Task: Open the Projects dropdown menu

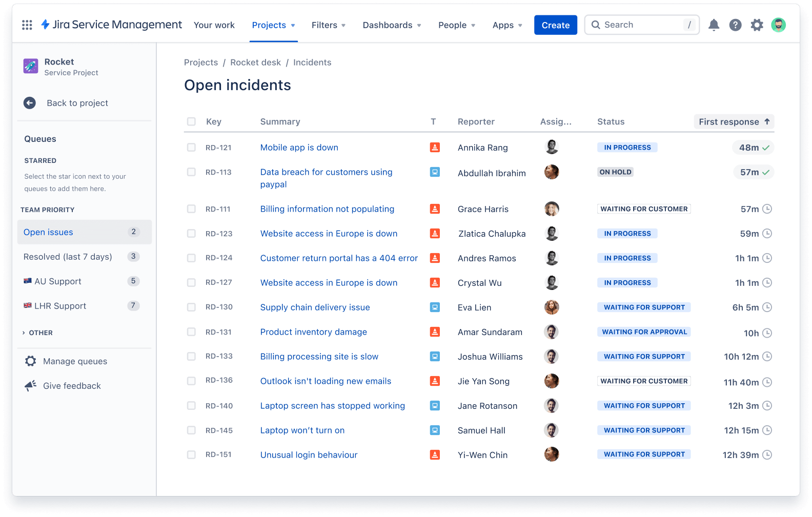Action: 273,25
